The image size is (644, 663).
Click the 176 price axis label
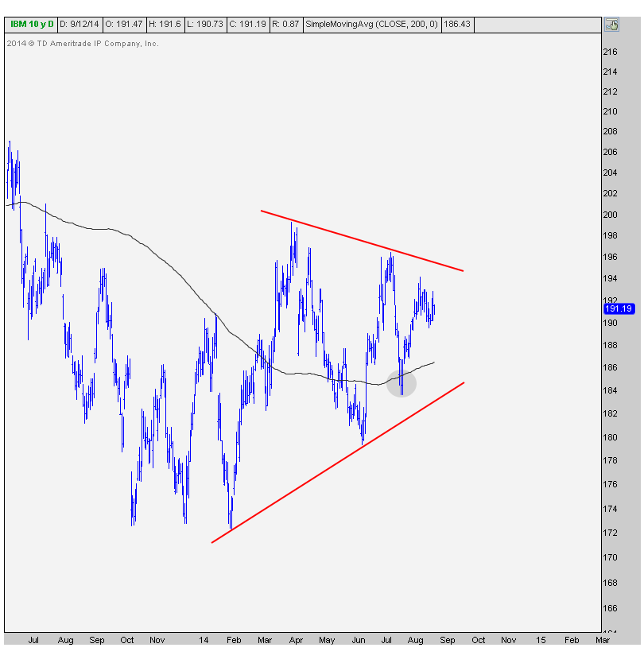610,485
